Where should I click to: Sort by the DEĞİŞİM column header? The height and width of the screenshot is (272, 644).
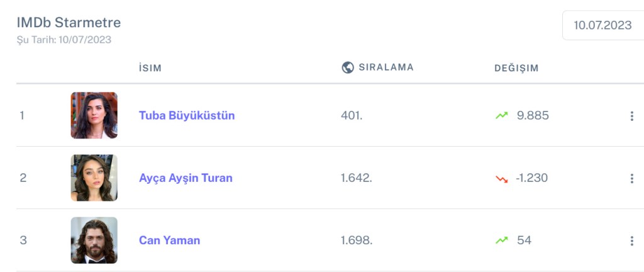516,68
